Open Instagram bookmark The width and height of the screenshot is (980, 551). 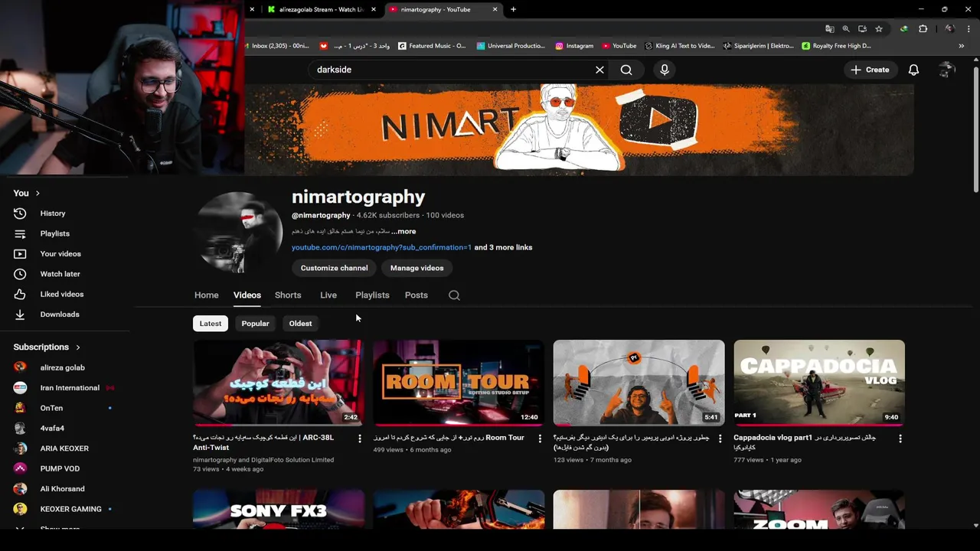[x=574, y=46]
